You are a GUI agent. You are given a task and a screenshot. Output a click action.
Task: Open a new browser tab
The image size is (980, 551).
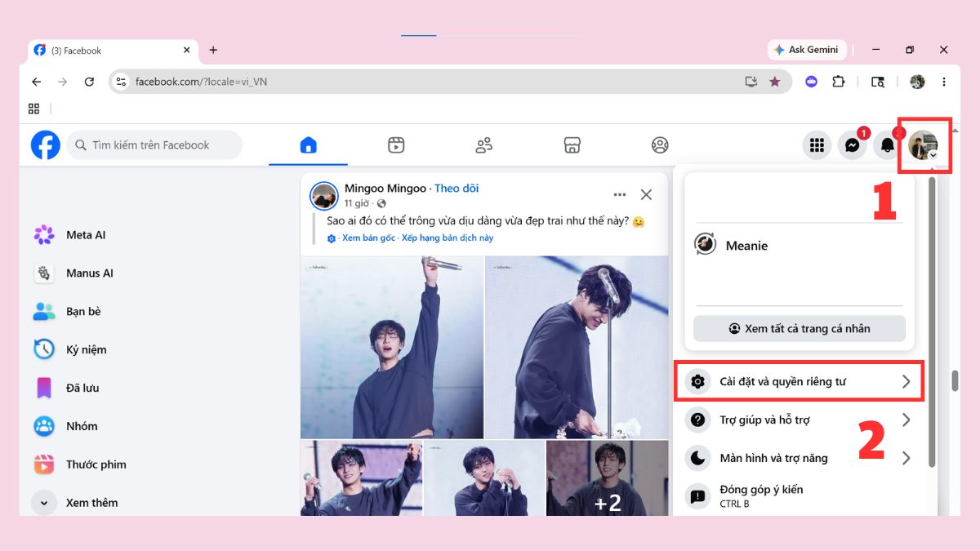(x=213, y=50)
